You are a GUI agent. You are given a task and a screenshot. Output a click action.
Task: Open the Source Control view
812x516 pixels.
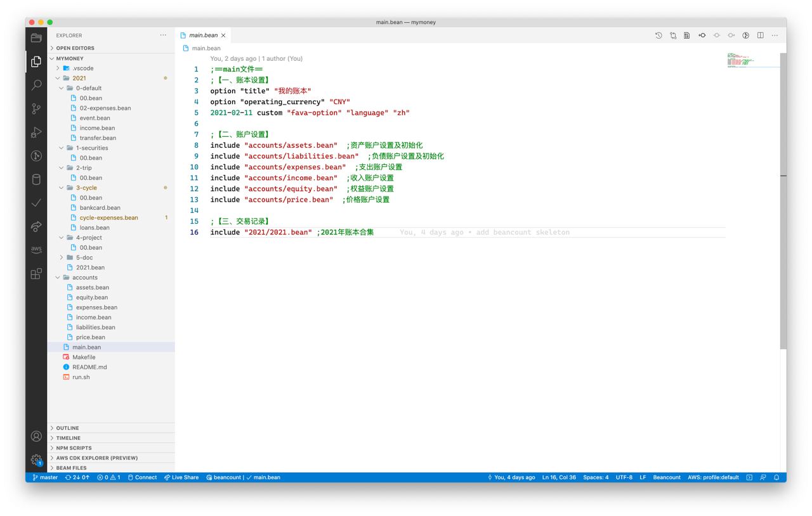coord(36,109)
